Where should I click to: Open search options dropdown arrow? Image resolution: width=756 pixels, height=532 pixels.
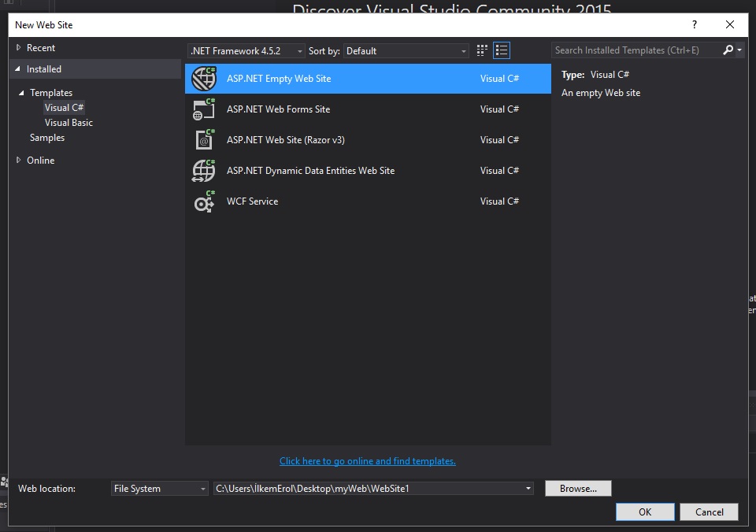click(x=739, y=50)
